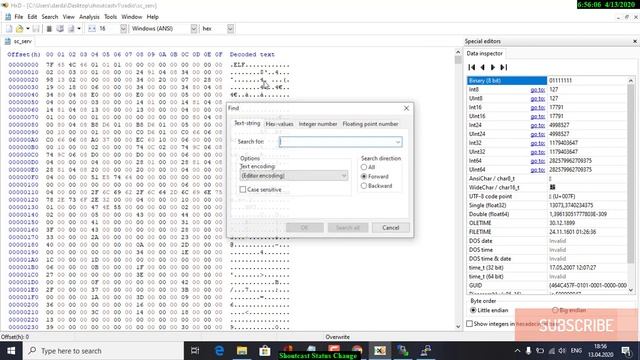640x360 pixels.
Task: Open the Windows (ANSI) charset dropdown
Action: click(193, 29)
